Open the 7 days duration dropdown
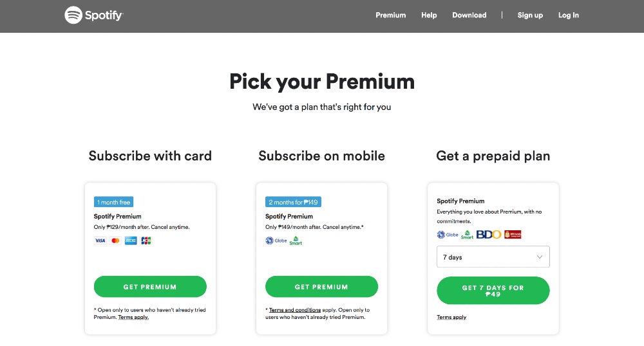Viewport: 644px width, 346px height. click(x=493, y=257)
